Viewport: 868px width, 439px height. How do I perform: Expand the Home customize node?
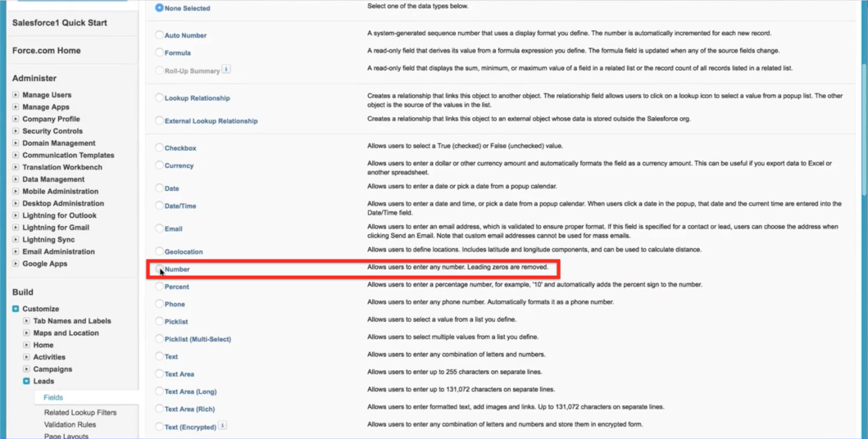[x=26, y=345]
